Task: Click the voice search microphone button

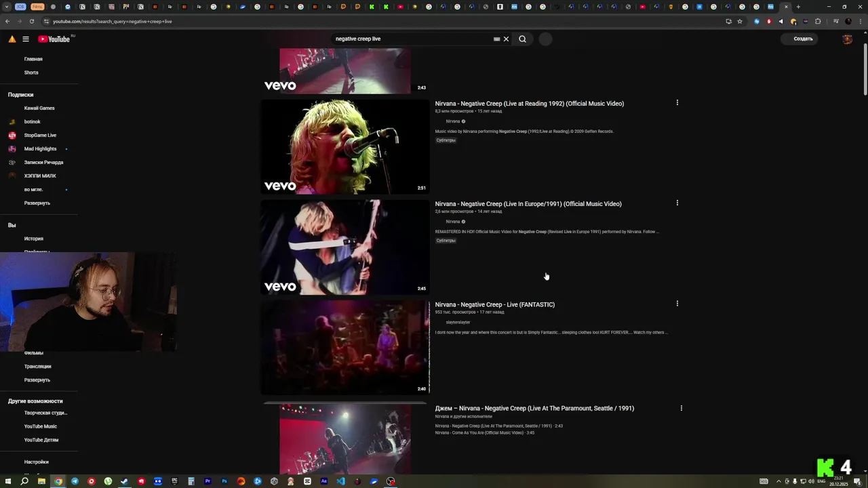Action: 545,39
